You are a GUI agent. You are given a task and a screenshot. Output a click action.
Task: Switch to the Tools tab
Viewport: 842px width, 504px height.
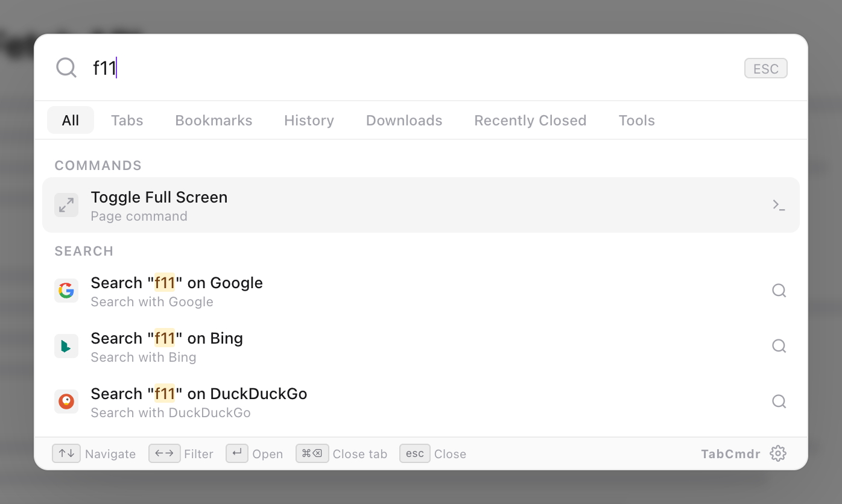636,120
